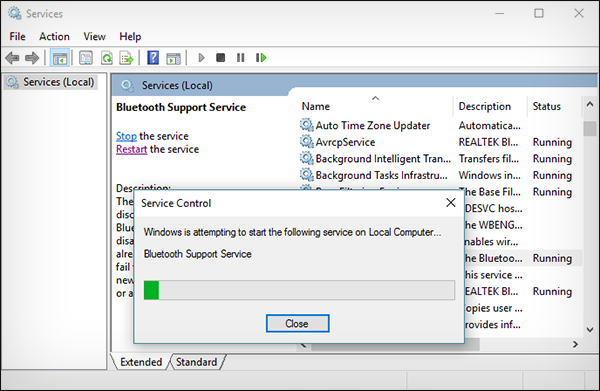This screenshot has width=600, height=391.
Task: Click the Forward arrow toolbar icon
Action: [x=32, y=58]
